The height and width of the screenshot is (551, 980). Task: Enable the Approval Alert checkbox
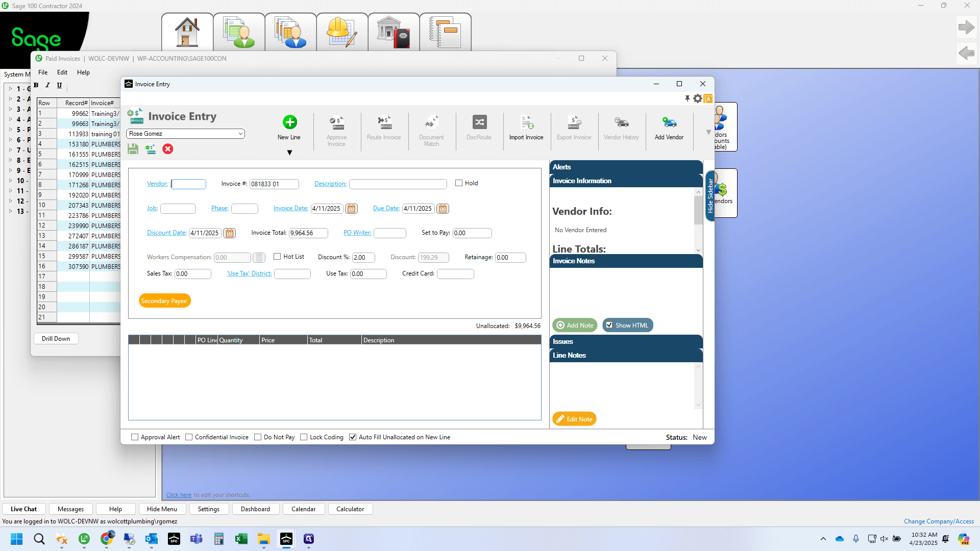tap(135, 437)
